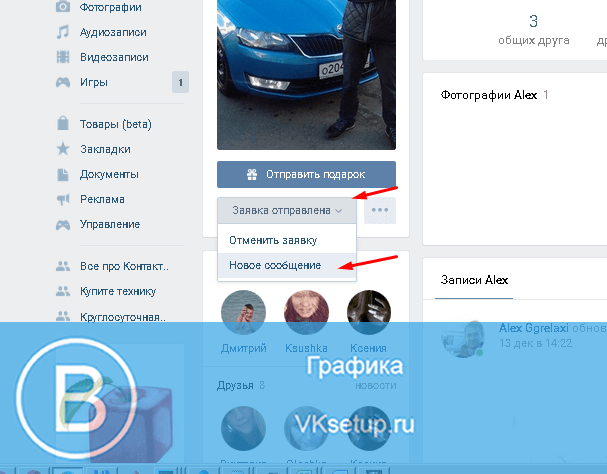This screenshot has height=474, width=607.
Task: Open the 3 общих друга counter
Action: coord(533,29)
